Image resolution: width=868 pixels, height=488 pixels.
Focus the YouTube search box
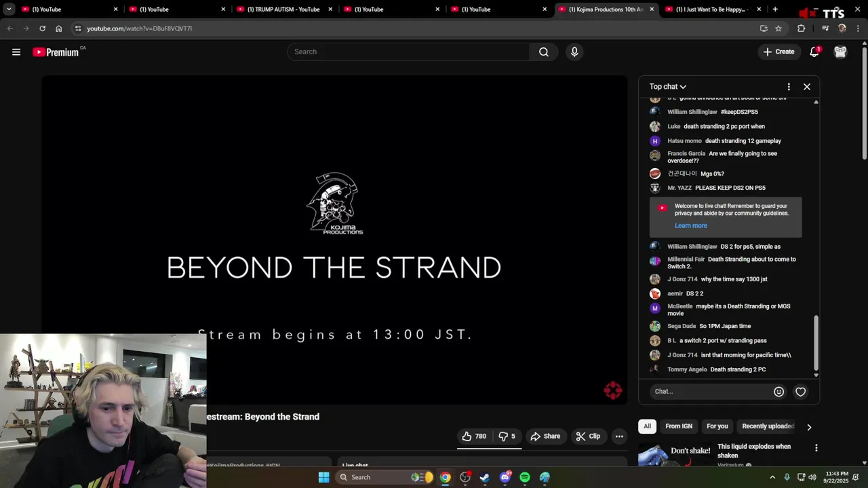[x=409, y=52]
